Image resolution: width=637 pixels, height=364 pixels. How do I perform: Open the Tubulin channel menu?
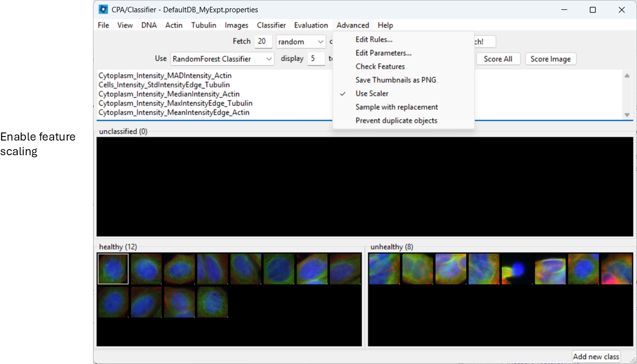[x=203, y=25]
